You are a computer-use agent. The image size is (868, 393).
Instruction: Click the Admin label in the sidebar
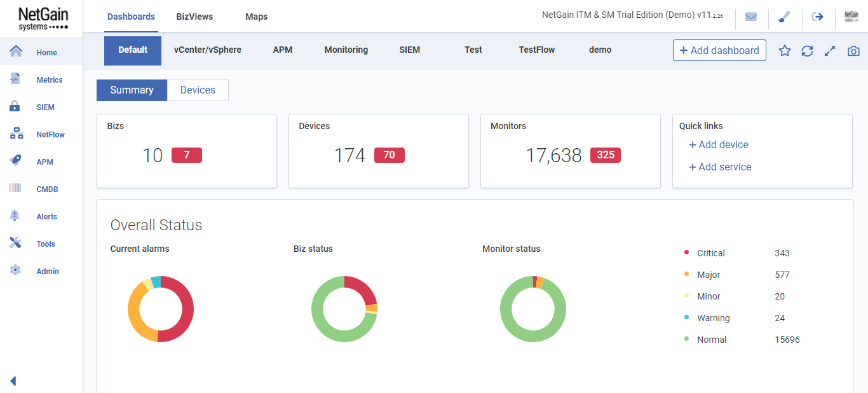pyautogui.click(x=48, y=272)
